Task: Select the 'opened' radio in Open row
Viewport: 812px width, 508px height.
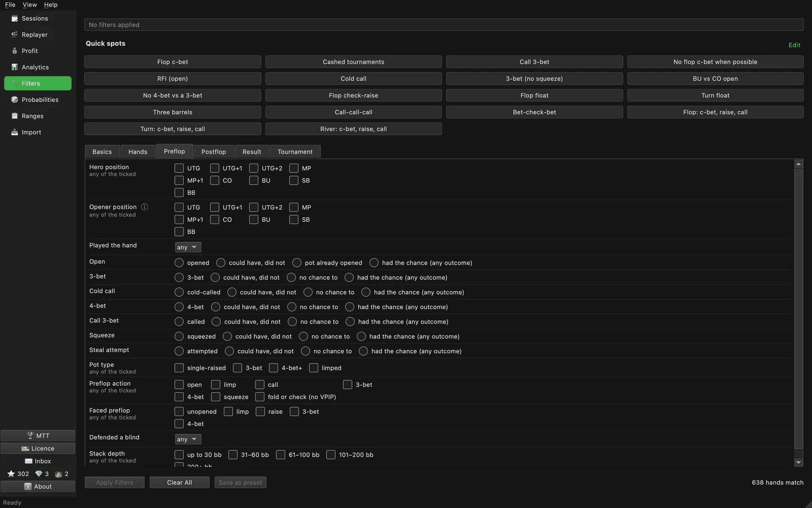Action: coord(179,263)
